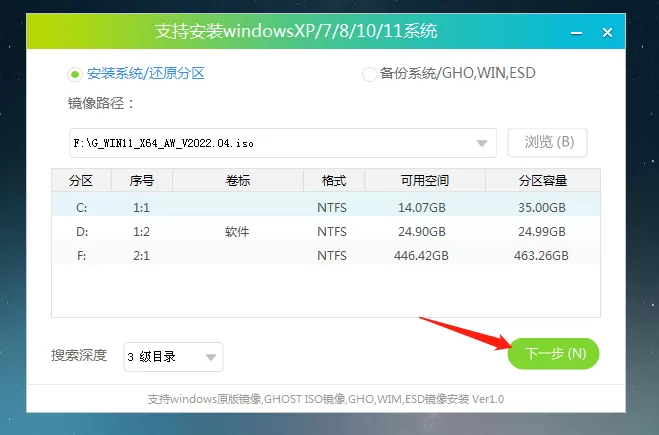Screen dimensions: 659x435
Task: Select the D: 软件 partition row
Action: [x=326, y=231]
